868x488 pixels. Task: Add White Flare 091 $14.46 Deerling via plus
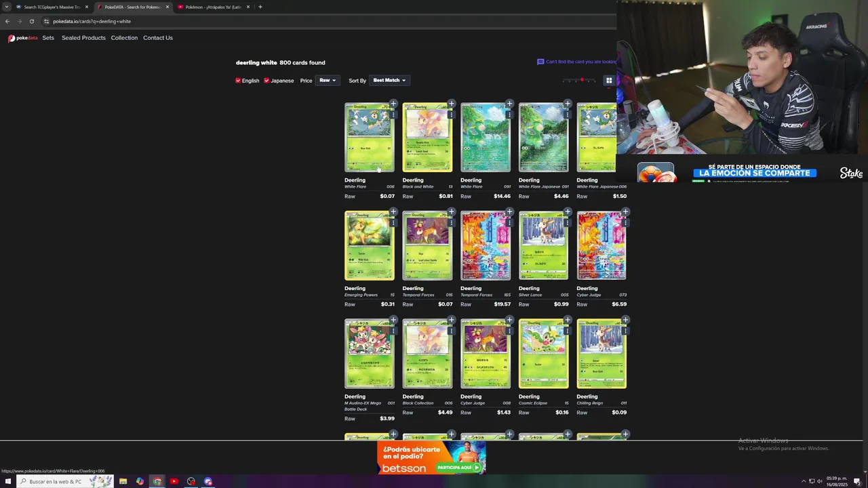pyautogui.click(x=509, y=104)
